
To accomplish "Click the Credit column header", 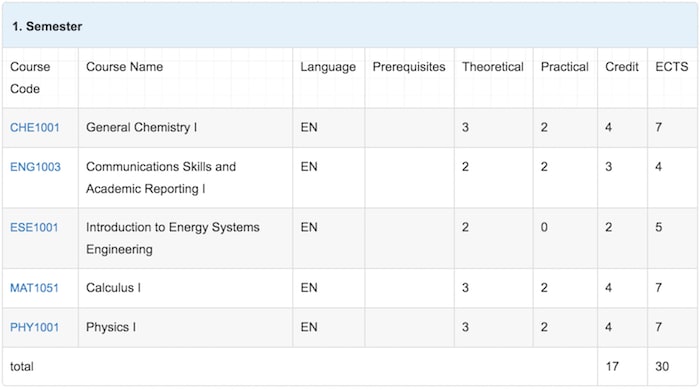I will (622, 67).
